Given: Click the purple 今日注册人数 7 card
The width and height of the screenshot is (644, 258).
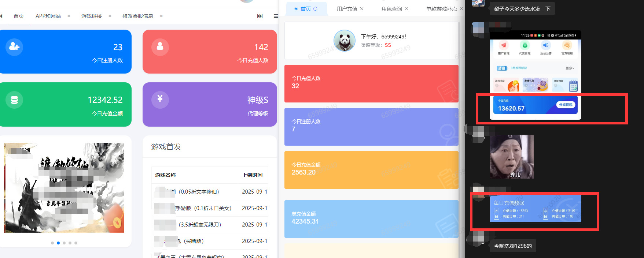Looking at the screenshot, I should [371, 127].
